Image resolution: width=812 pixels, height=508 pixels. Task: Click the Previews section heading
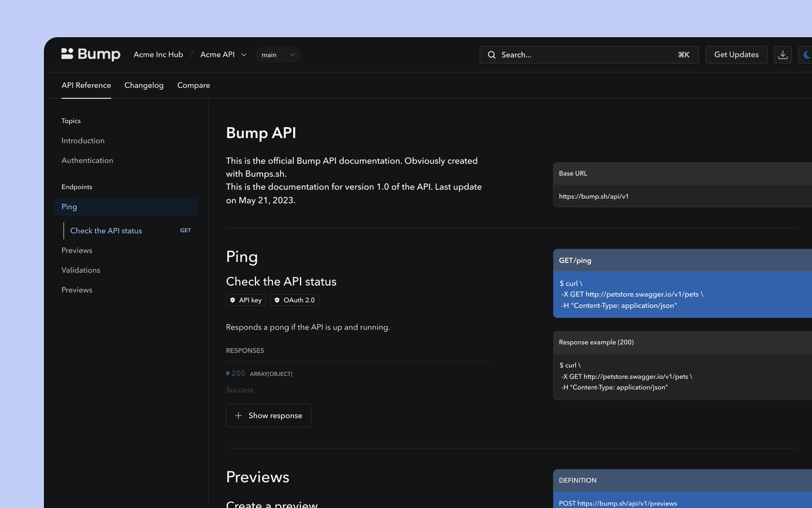[x=258, y=477]
